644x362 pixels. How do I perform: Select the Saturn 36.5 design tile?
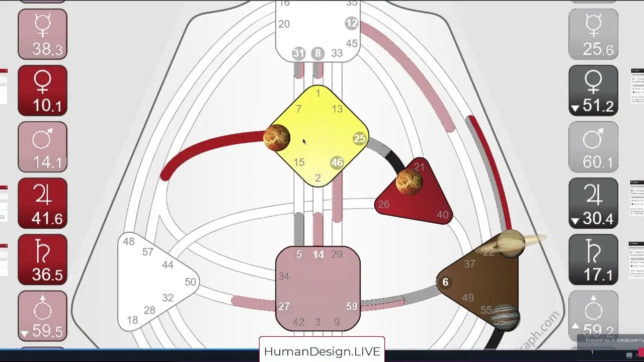point(43,259)
